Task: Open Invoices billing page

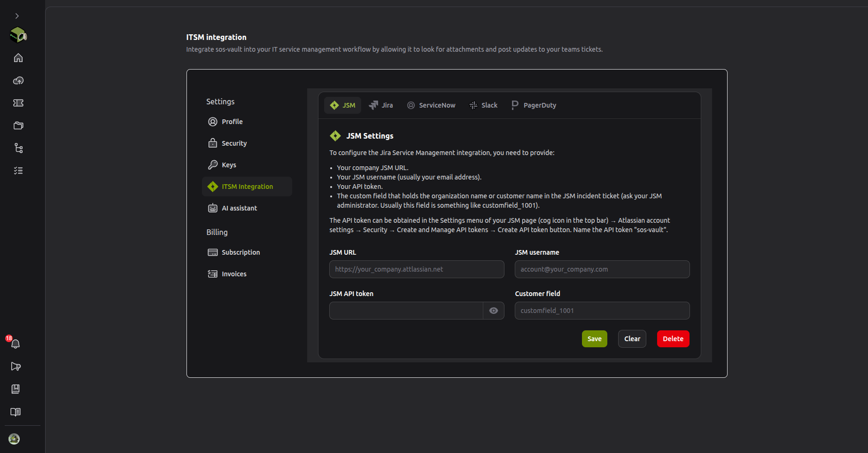Action: coord(247,274)
